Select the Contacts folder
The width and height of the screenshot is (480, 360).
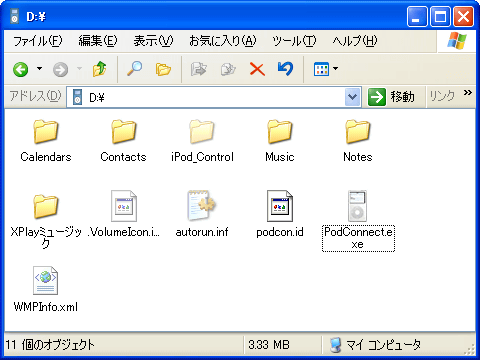tap(123, 141)
